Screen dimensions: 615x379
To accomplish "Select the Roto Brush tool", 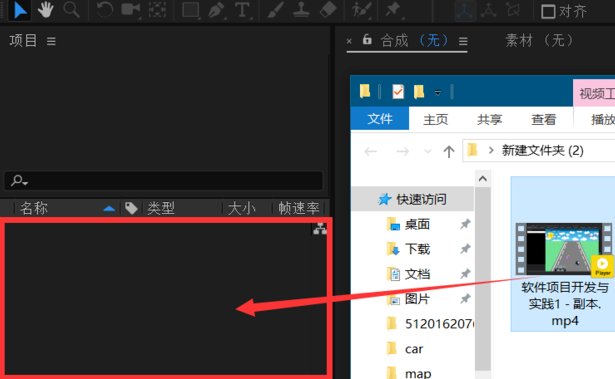I will click(361, 10).
